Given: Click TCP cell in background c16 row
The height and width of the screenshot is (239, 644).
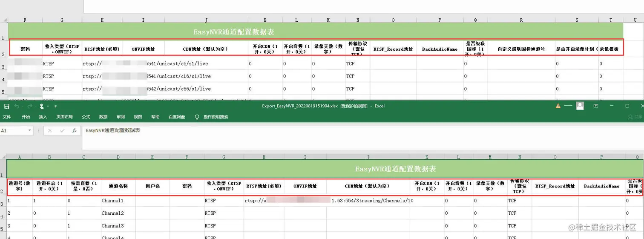Looking at the screenshot, I should coord(358,76).
